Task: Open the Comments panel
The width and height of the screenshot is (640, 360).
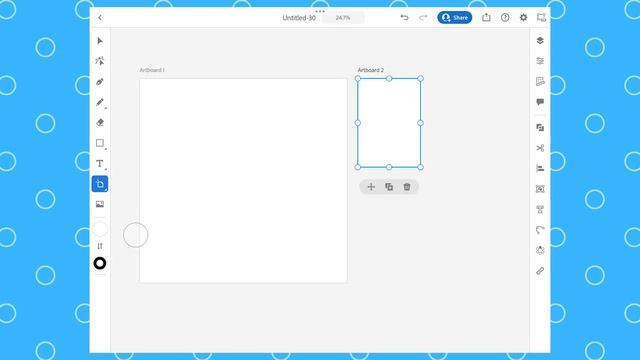Action: (540, 102)
